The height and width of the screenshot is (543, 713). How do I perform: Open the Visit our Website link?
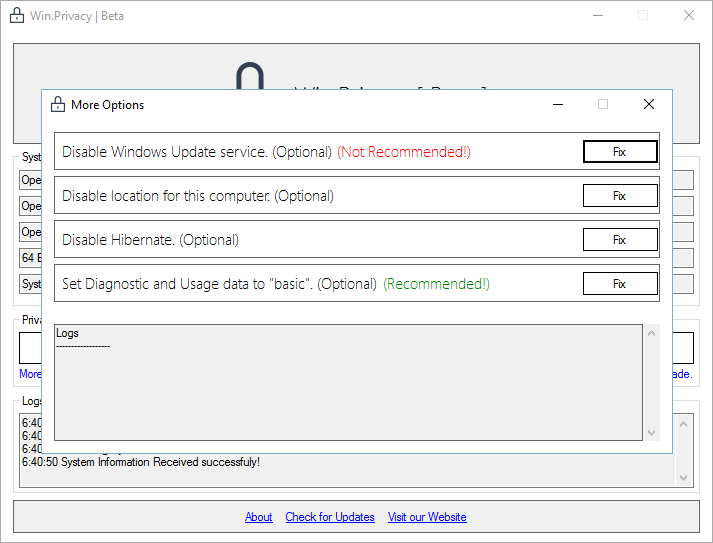click(427, 517)
